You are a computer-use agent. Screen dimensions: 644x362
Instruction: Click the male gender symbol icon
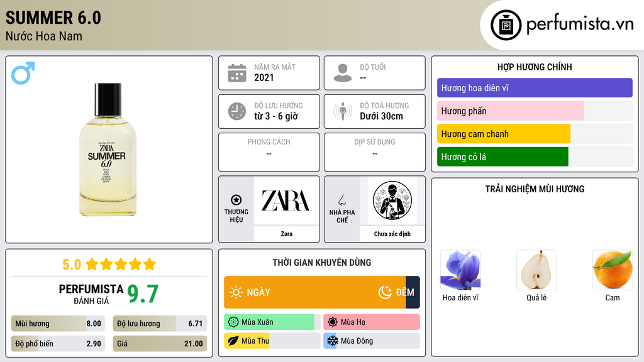coord(23,73)
